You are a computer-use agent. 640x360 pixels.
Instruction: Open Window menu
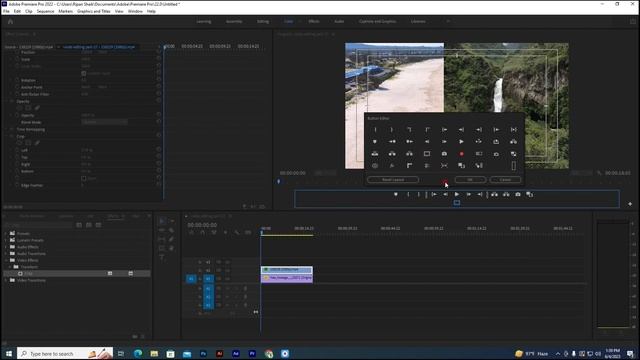(x=135, y=11)
